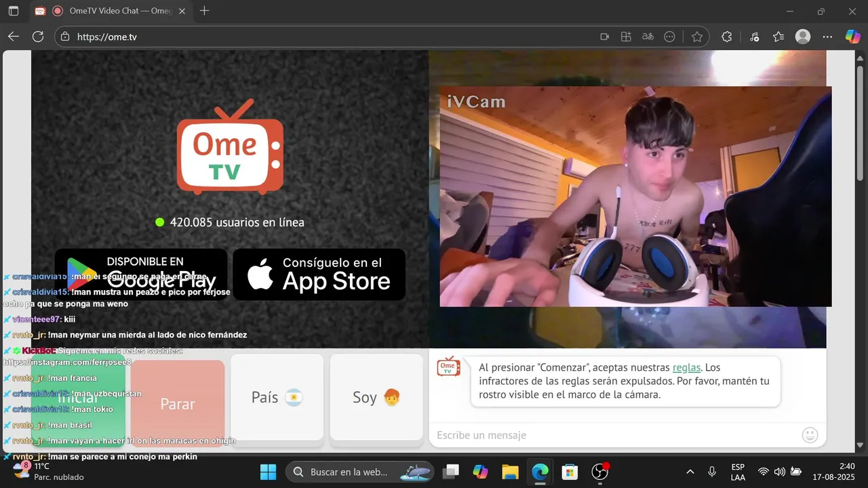This screenshot has width=868, height=488.
Task: Open OBS Studio from the taskbar
Action: 600,472
